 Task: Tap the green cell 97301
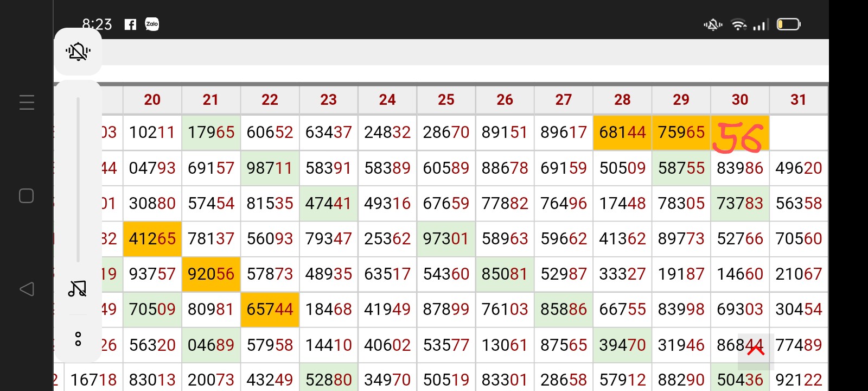click(446, 239)
